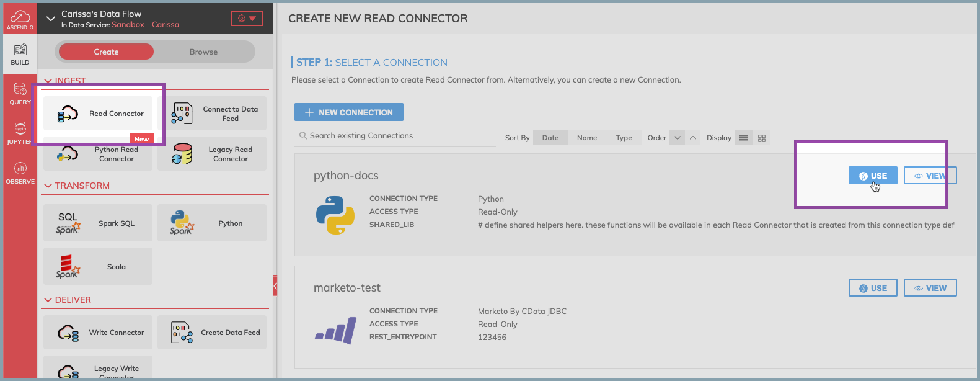Click the Create Data Feed icon

(182, 333)
